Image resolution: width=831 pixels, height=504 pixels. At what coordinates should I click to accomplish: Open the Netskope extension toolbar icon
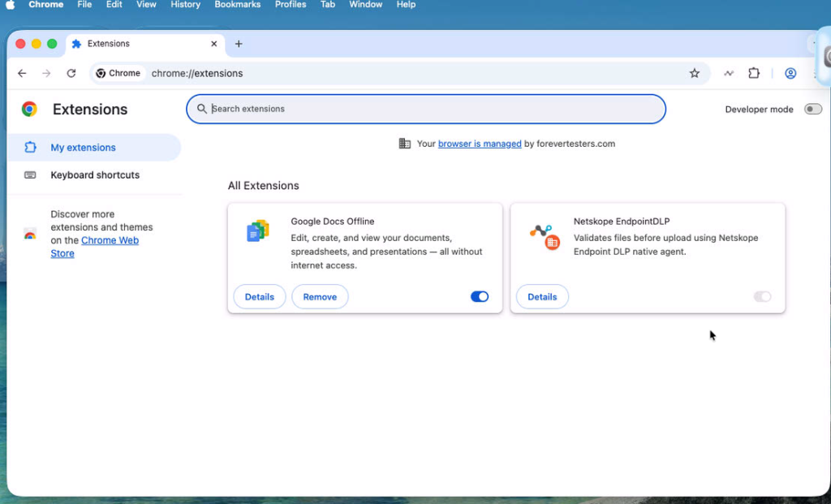pyautogui.click(x=729, y=73)
